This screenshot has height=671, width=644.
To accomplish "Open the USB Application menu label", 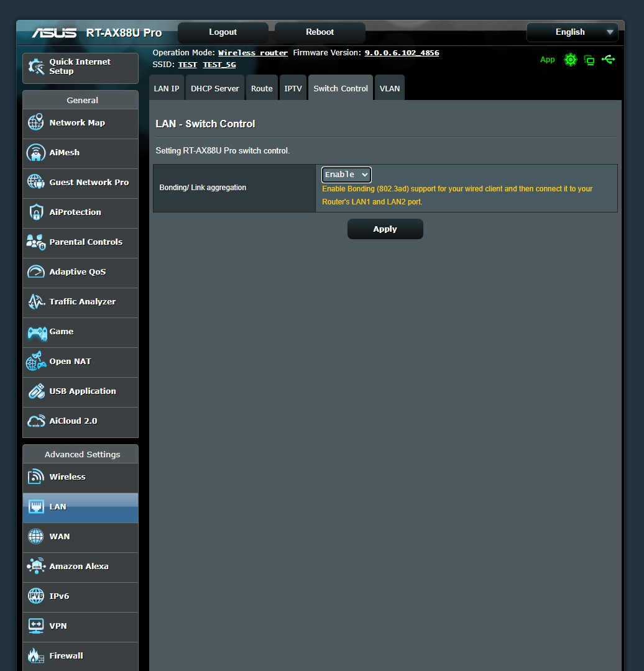I will 83,391.
